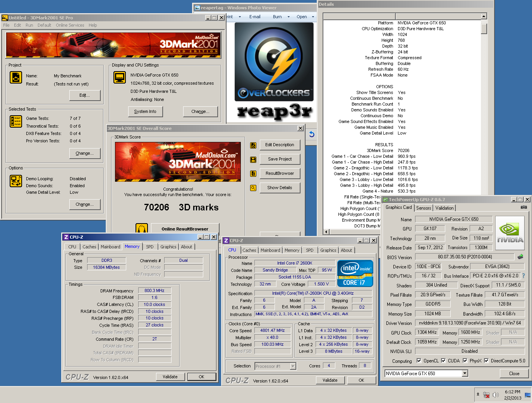
Task: Click the clock showing 6:12 PM
Action: [513, 392]
